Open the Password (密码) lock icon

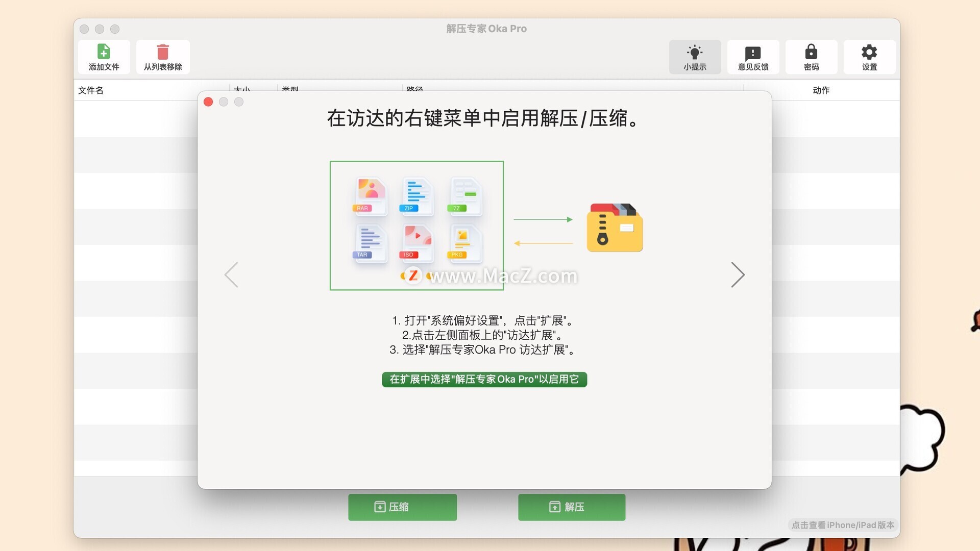tap(811, 57)
